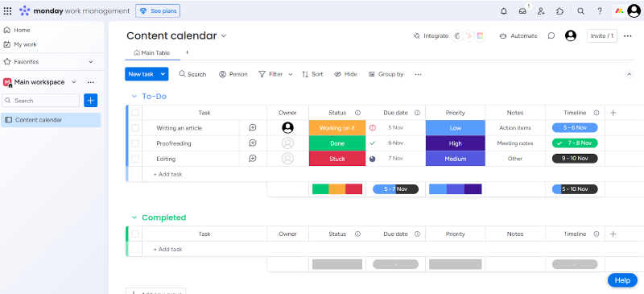The image size is (644, 294).
Task: Click Due date info icon in To-Do
Action: tap(417, 113)
